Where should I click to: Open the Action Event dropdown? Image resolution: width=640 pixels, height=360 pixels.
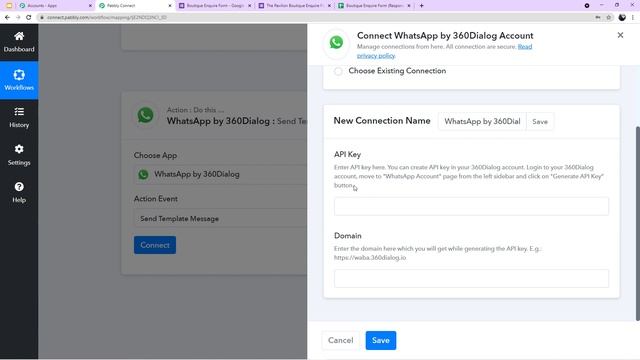tap(220, 219)
